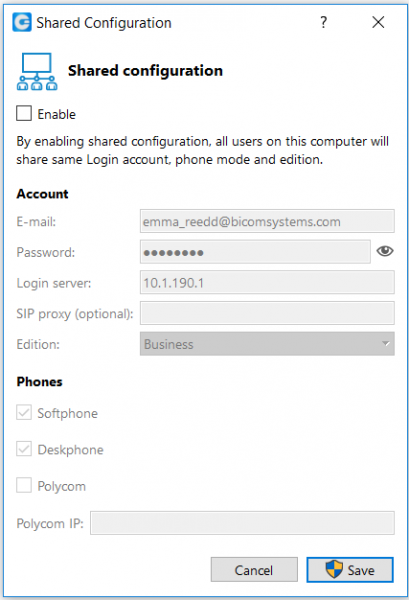Screen dimensions: 409x600
Task: Toggle the Deskphone checkbox
Action: click(x=24, y=449)
